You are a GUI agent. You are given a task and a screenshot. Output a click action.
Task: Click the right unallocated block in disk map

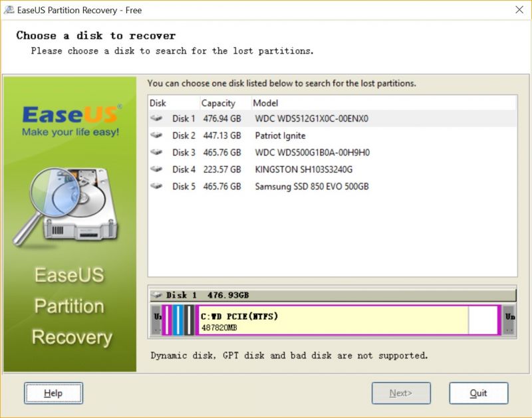(509, 320)
